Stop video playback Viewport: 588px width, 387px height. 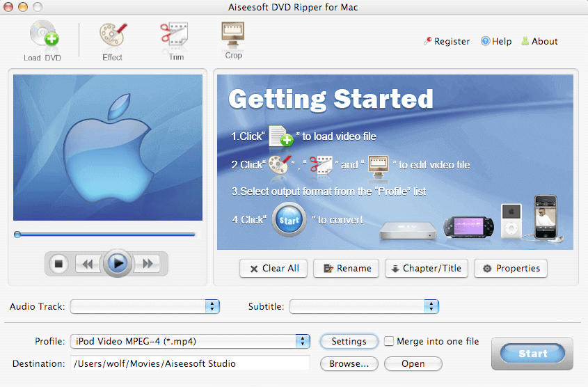pos(58,264)
